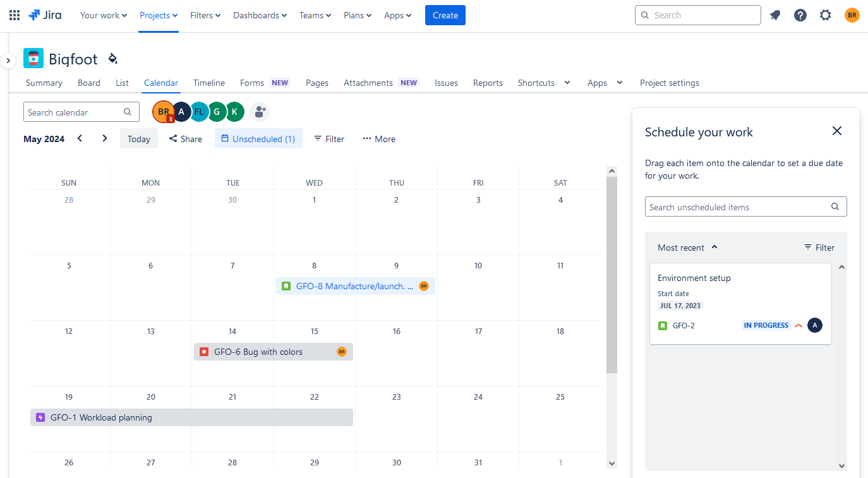Switch to the Forms tab
The height and width of the screenshot is (478, 868).
(x=252, y=83)
